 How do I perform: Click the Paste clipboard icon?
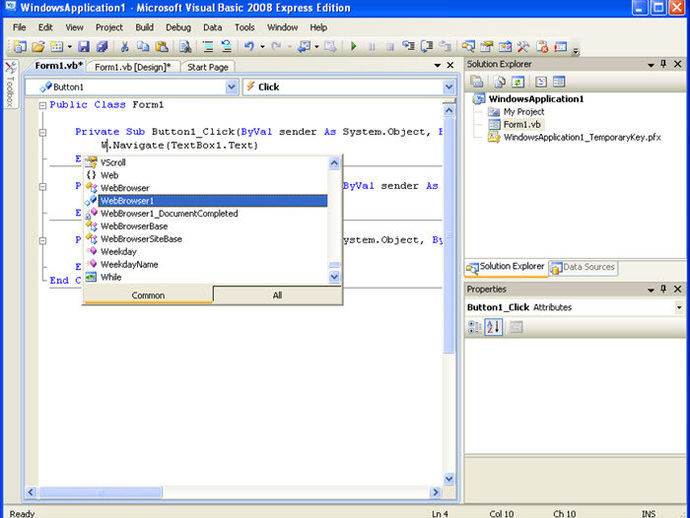[162, 46]
